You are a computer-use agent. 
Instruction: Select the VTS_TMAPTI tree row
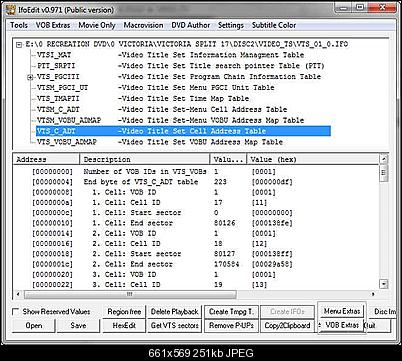(143, 99)
